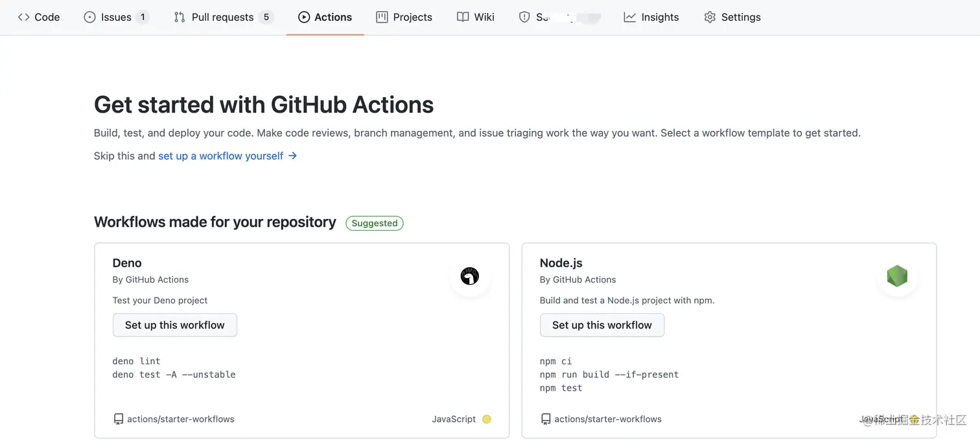
Task: Click the Code brackets icon
Action: [x=23, y=17]
